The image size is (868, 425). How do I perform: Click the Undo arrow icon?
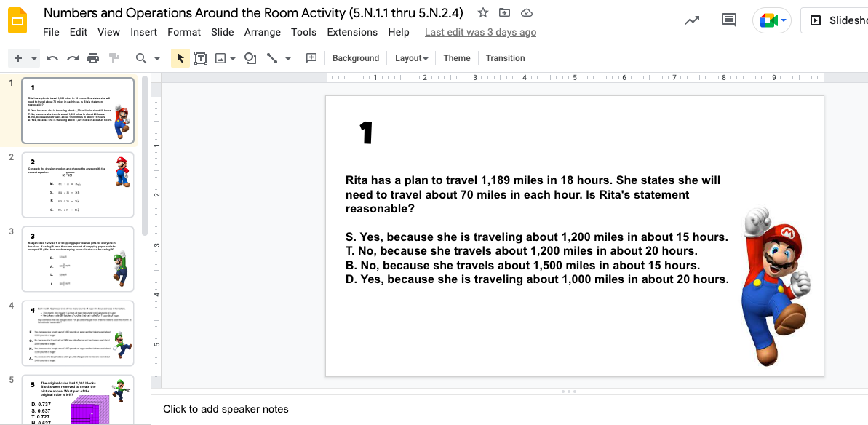coord(52,58)
